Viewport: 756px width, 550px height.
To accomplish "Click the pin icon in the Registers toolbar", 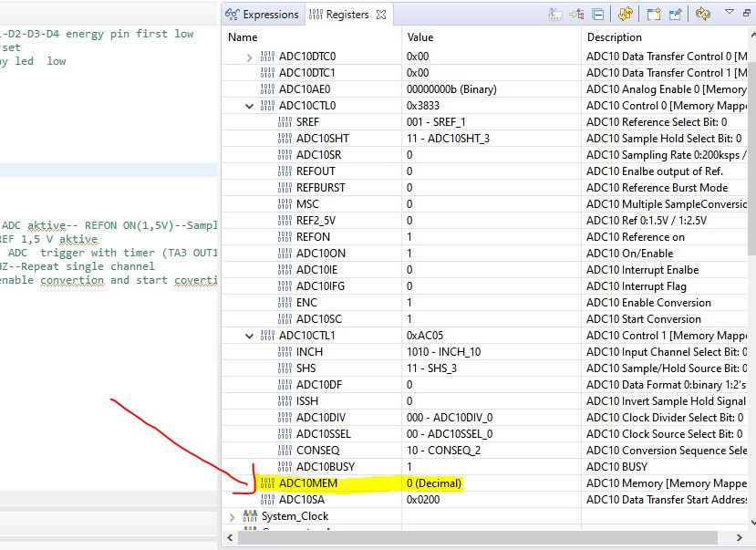I will (x=677, y=15).
